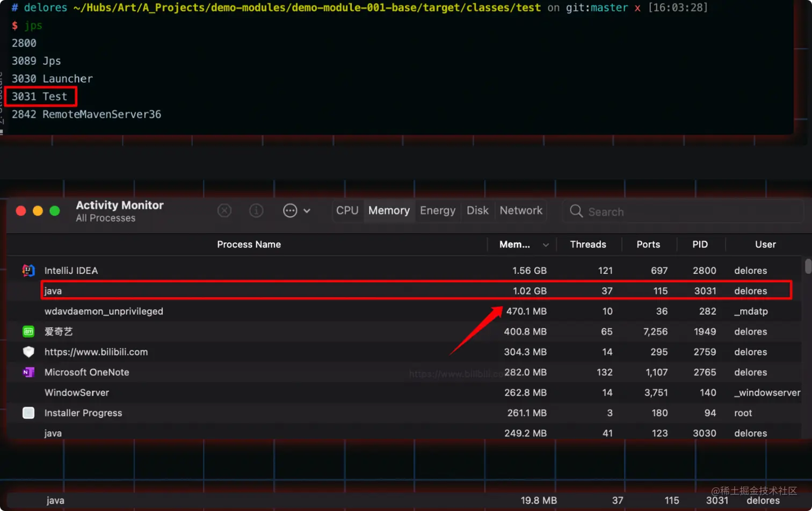
Task: Click the 400.8 MB memory value
Action: [x=525, y=332]
